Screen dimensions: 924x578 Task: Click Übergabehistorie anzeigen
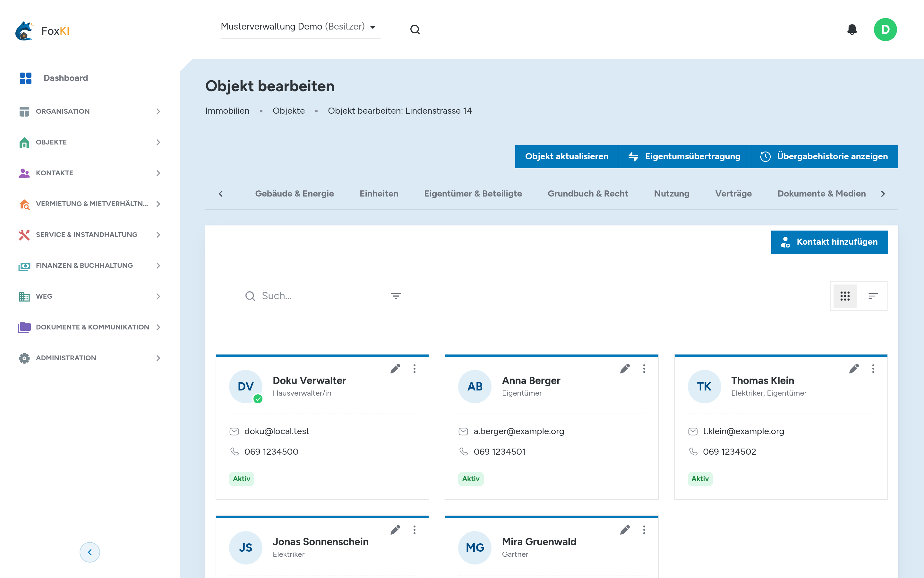pyautogui.click(x=824, y=156)
